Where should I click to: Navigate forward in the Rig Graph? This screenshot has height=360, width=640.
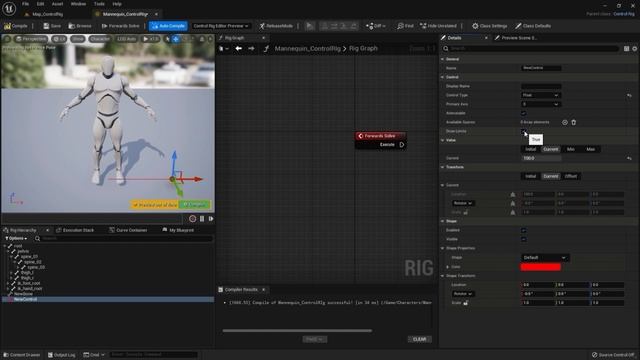(251, 49)
